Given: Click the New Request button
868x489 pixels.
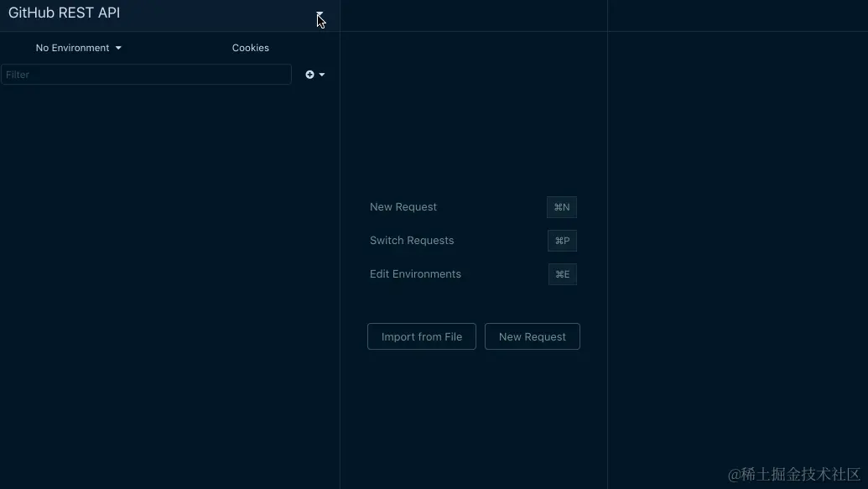Looking at the screenshot, I should pos(532,336).
